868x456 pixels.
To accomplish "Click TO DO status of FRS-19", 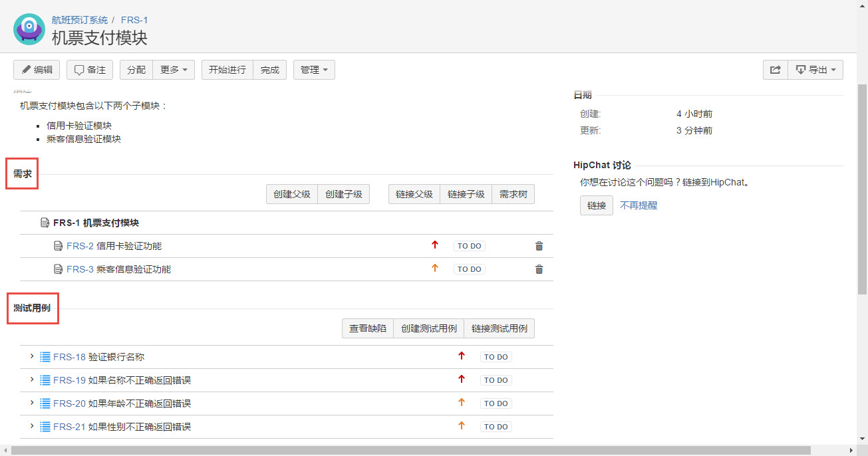I will (x=496, y=380).
